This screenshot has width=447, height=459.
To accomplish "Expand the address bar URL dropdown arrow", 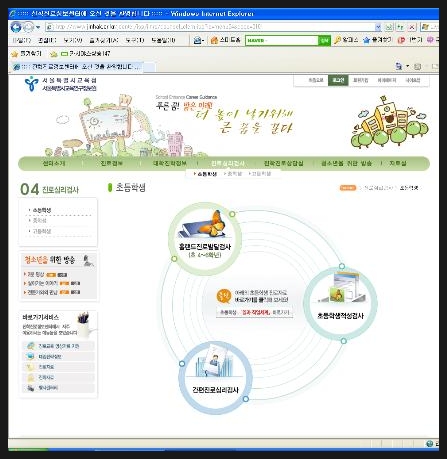I will 378,27.
